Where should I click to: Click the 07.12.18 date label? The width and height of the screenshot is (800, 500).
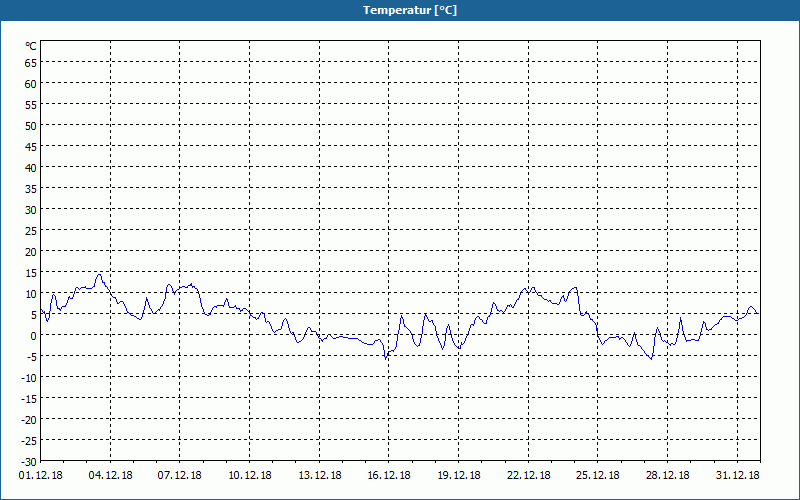click(180, 475)
